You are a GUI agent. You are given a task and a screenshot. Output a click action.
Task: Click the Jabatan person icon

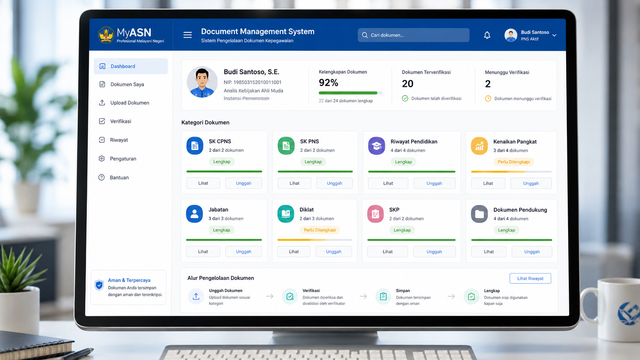click(194, 214)
